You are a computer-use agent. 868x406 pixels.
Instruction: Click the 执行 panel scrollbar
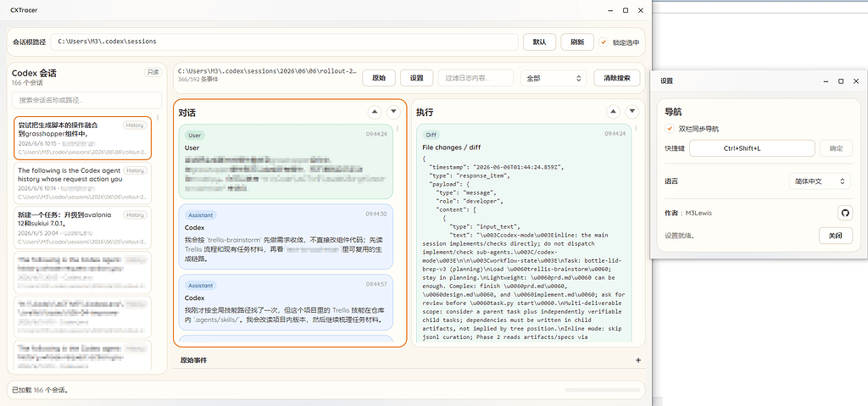tap(636, 129)
